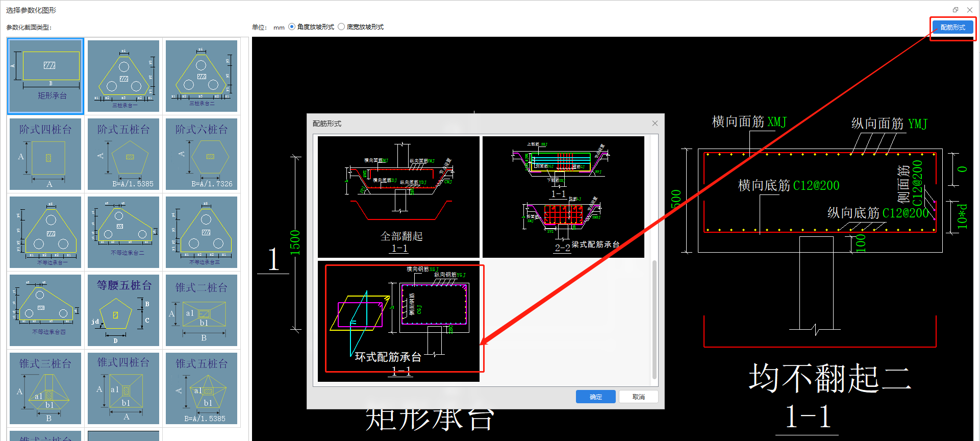The image size is (980, 441).
Task: Select the 矩形承台 section thumbnail
Action: click(x=45, y=76)
